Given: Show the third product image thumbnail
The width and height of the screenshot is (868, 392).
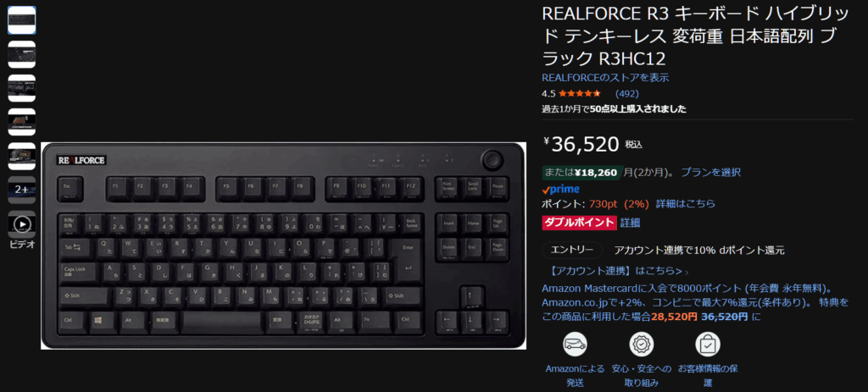Looking at the screenshot, I should pos(21,88).
